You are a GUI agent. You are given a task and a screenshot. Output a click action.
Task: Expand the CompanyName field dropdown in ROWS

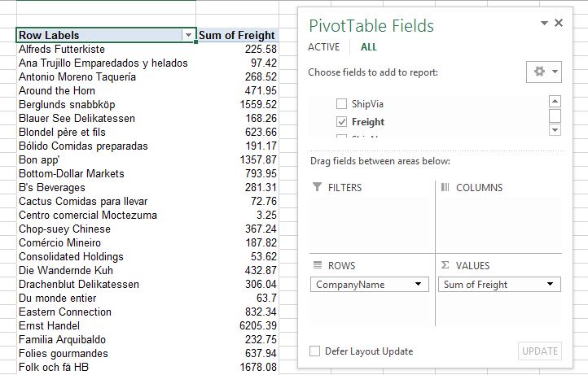[419, 285]
